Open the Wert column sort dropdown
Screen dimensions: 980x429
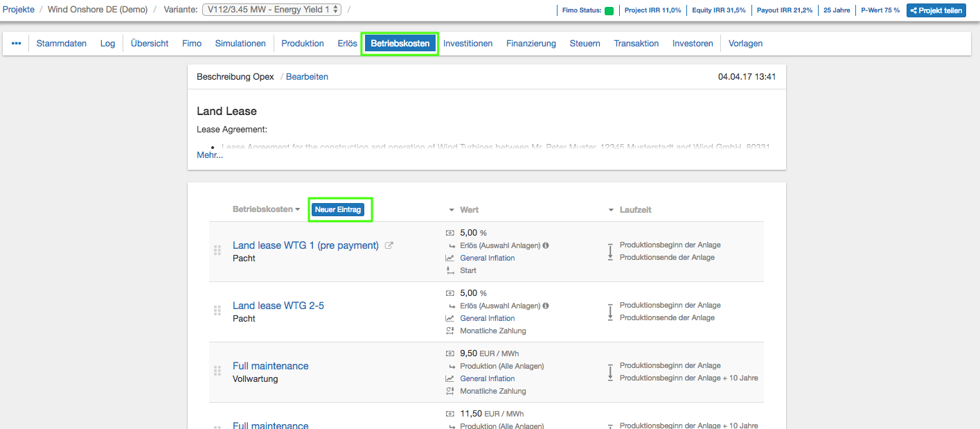[452, 210]
